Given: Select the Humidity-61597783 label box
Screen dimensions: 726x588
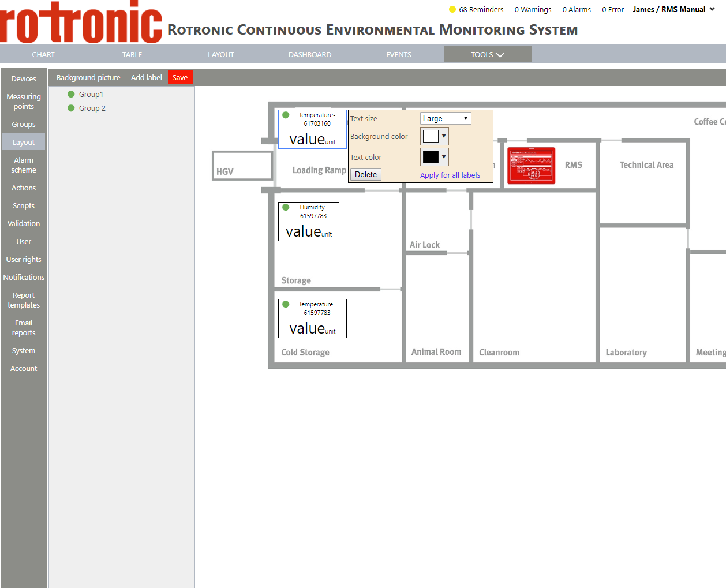Looking at the screenshot, I should coord(309,222).
